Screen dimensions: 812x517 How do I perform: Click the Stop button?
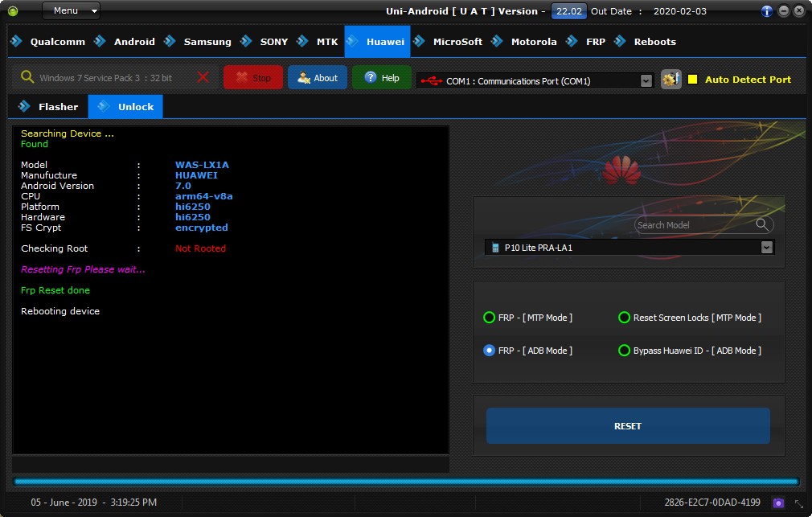(253, 77)
